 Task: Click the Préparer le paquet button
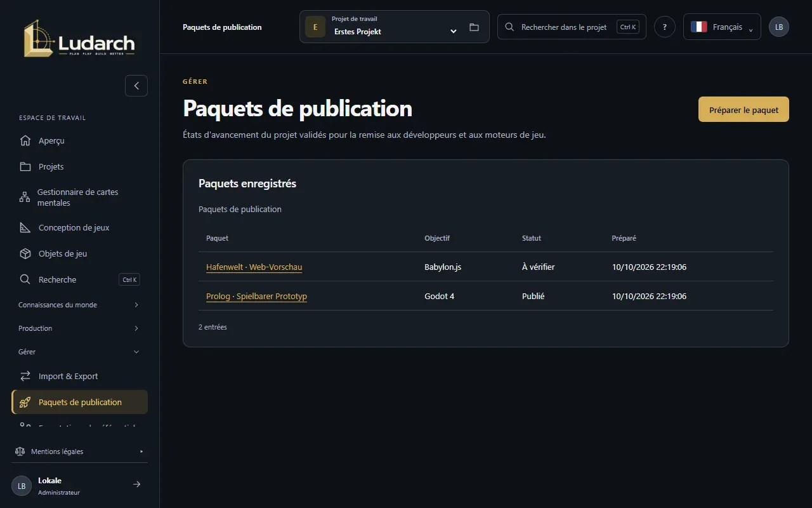pyautogui.click(x=743, y=109)
